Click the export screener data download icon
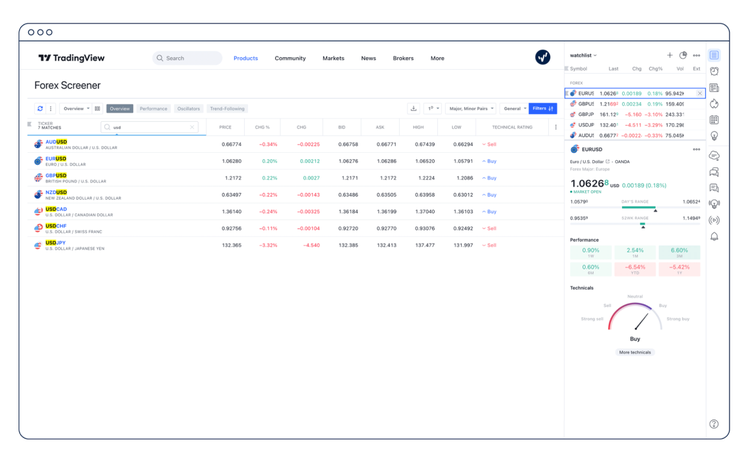This screenshot has width=750, height=461. (414, 108)
